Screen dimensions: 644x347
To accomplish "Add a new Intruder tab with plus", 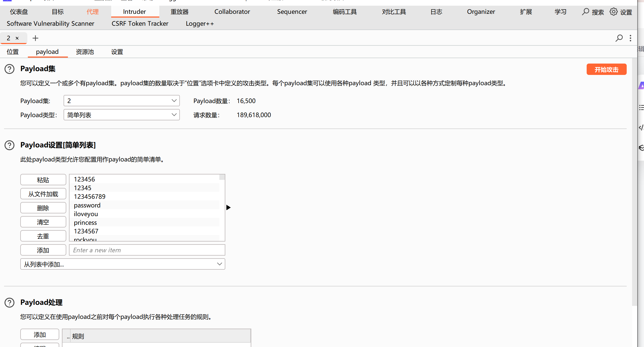I will coord(35,38).
